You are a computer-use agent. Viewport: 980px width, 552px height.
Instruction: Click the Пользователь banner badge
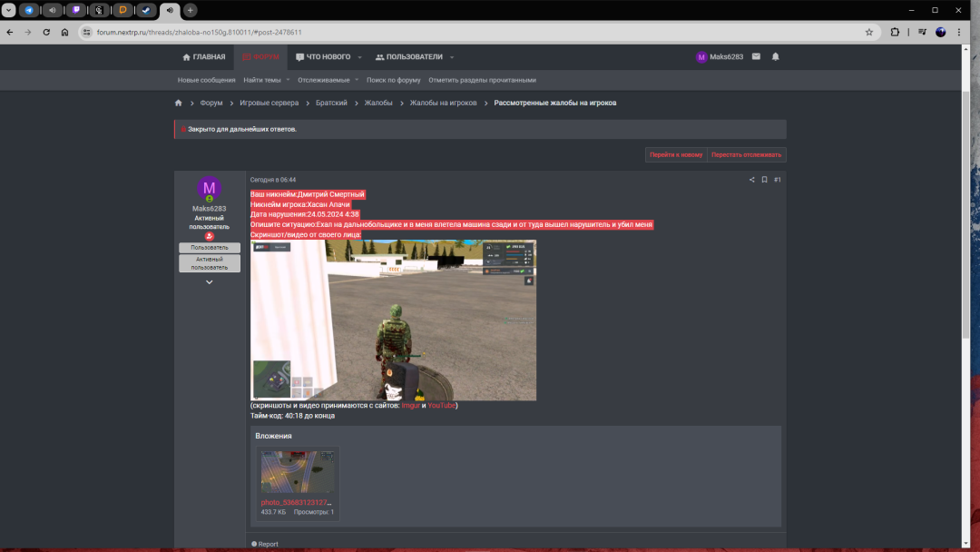point(210,248)
